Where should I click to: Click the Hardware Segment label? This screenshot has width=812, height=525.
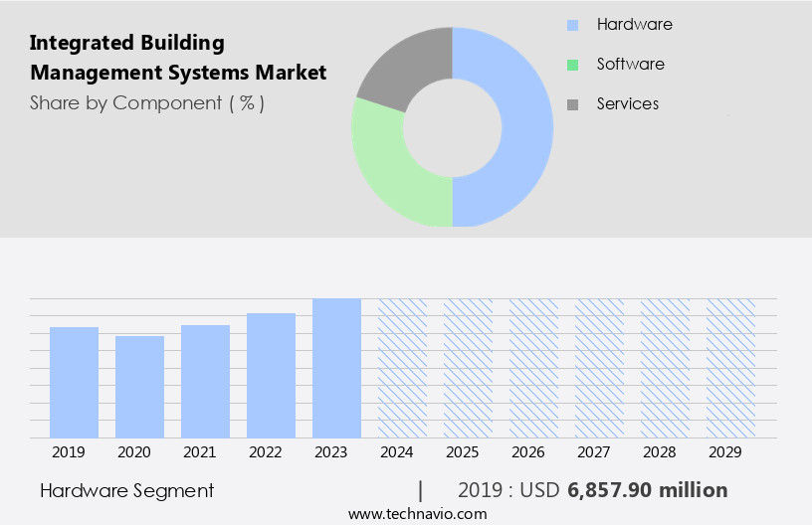[126, 490]
